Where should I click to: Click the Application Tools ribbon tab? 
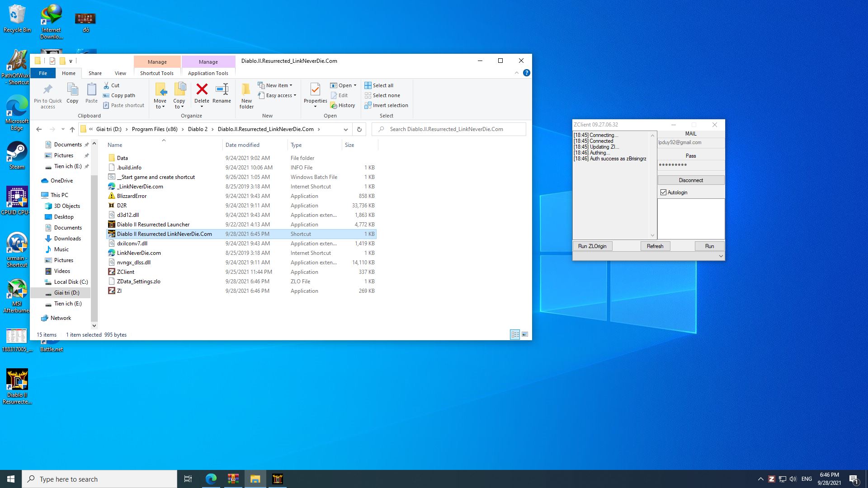[x=208, y=72]
